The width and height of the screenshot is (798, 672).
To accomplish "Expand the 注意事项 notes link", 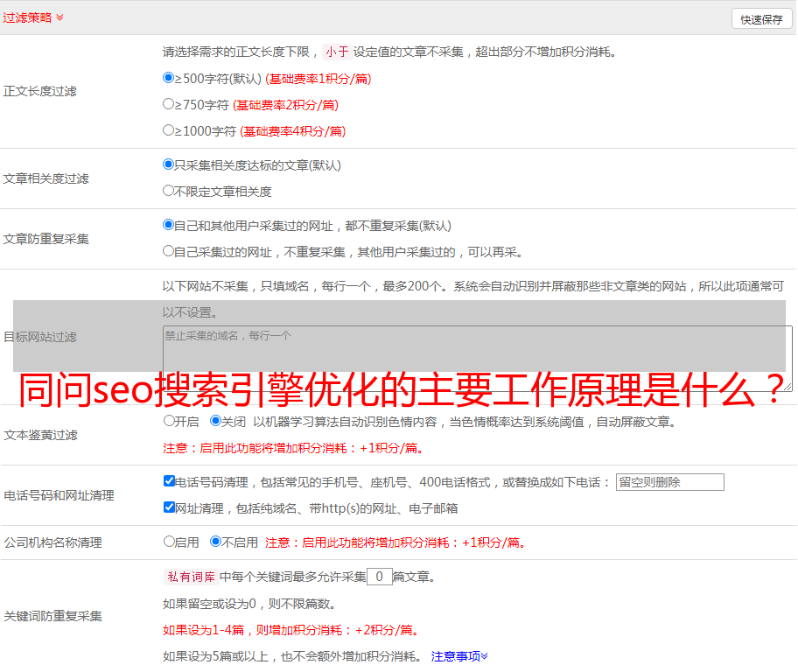I will pyautogui.click(x=459, y=656).
